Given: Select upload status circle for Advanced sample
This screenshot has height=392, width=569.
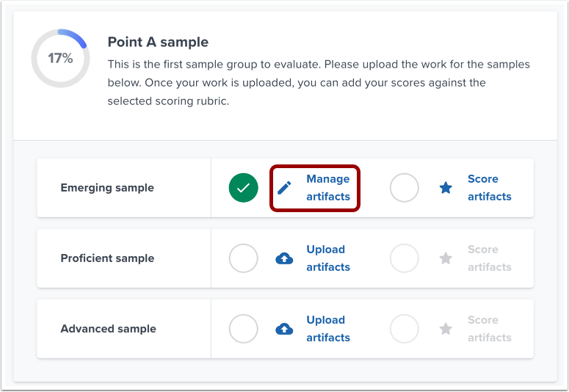Looking at the screenshot, I should tap(244, 329).
